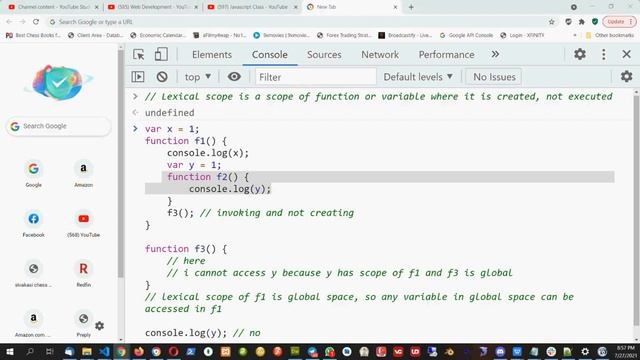Open the Redfin shortcut tile
Image resolution: width=640 pixels, height=360 pixels.
(x=83, y=273)
